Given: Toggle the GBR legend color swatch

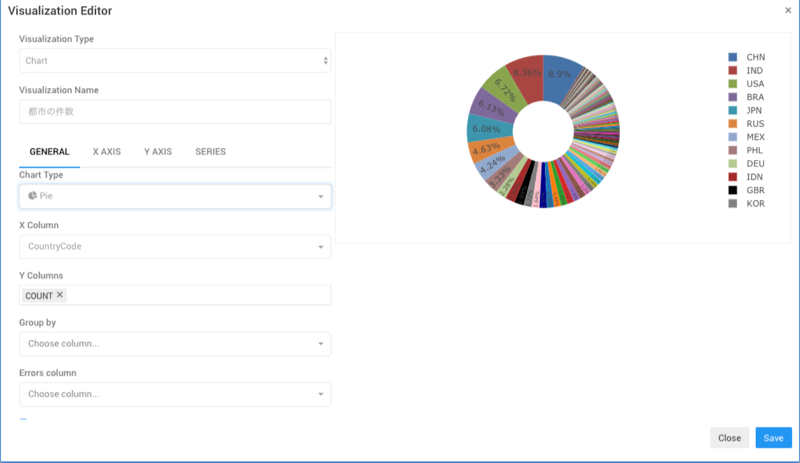Looking at the screenshot, I should pyautogui.click(x=733, y=190).
